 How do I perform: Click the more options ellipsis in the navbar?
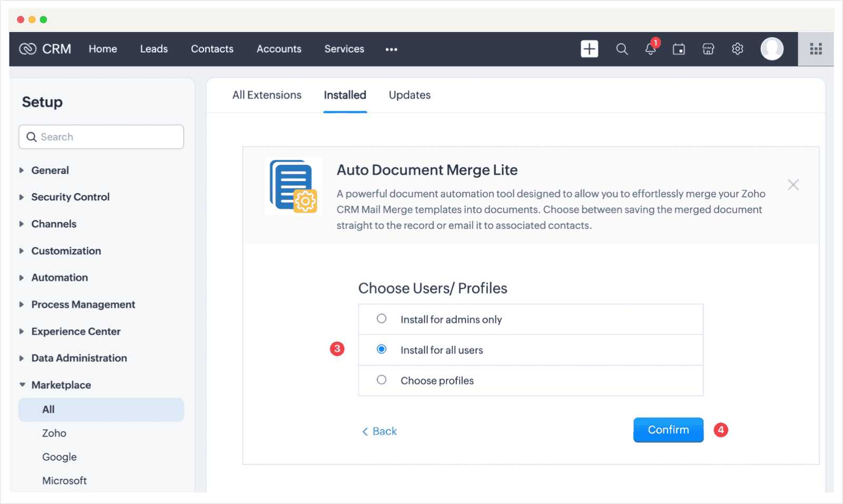(x=391, y=49)
